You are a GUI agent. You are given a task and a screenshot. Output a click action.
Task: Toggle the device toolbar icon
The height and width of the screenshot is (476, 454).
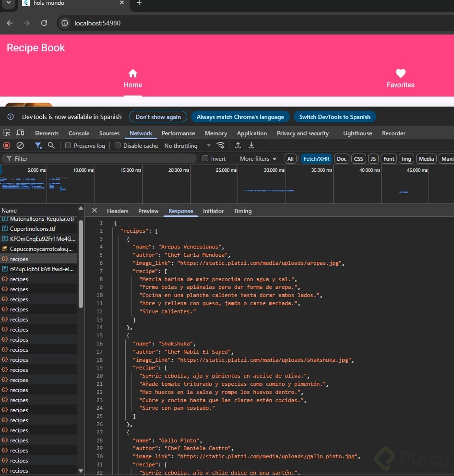(20, 133)
